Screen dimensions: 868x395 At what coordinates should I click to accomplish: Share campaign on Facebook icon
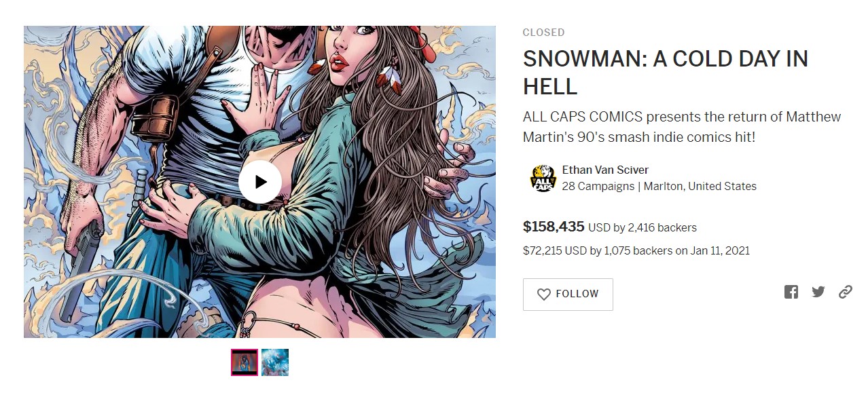(x=791, y=292)
